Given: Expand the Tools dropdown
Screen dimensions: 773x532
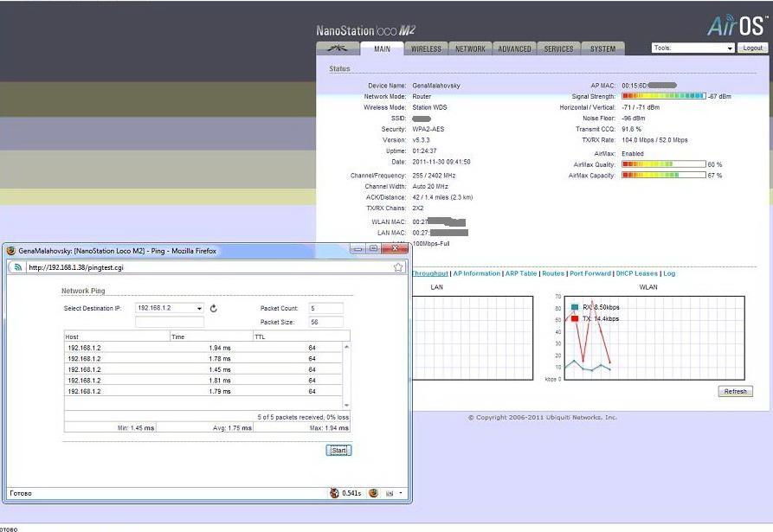Looking at the screenshot, I should (x=692, y=48).
